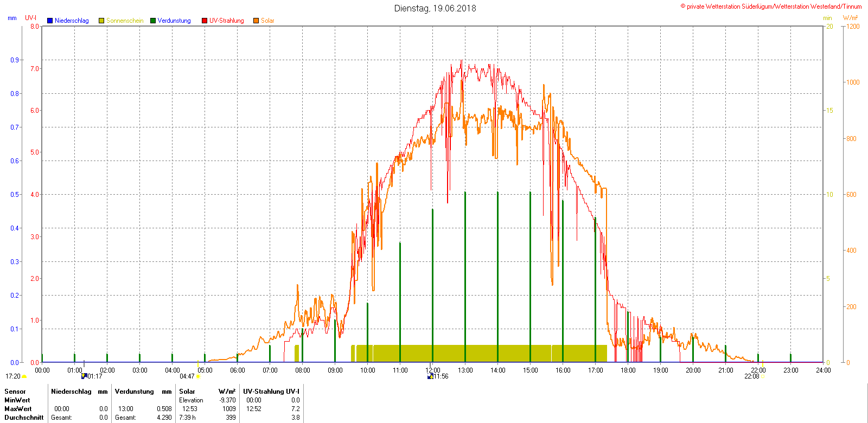Click the yellow min axis unit label
This screenshot has width=868, height=423.
click(827, 18)
